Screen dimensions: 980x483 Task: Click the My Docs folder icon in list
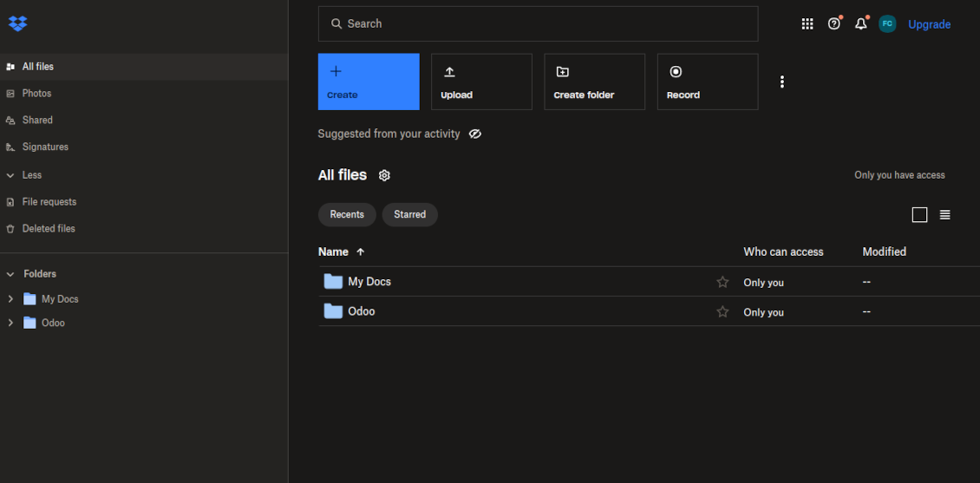(333, 281)
